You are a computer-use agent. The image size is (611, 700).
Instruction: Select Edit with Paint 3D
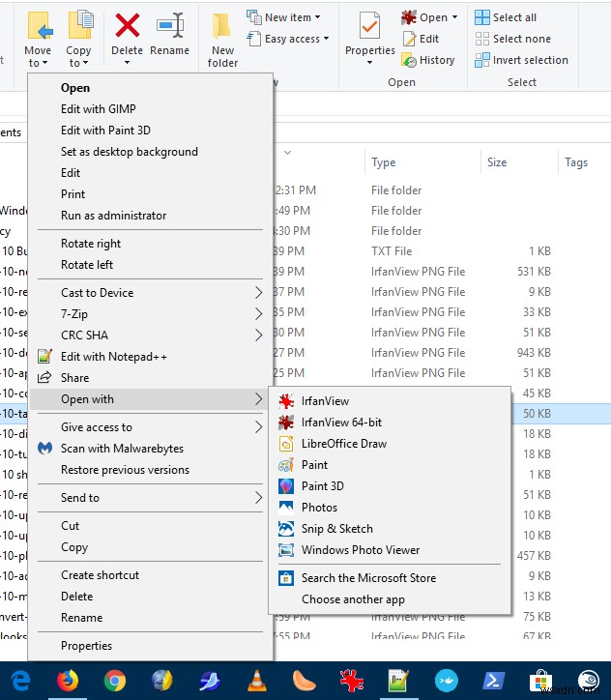[151, 131]
